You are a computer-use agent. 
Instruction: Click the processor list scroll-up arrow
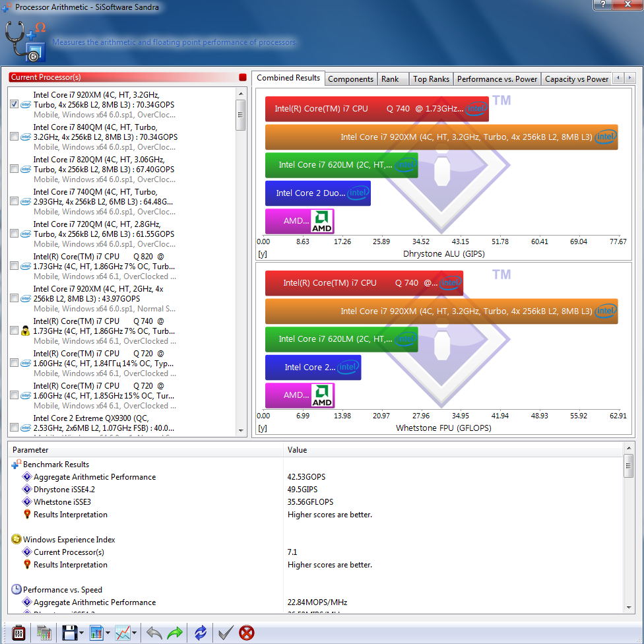[x=241, y=94]
